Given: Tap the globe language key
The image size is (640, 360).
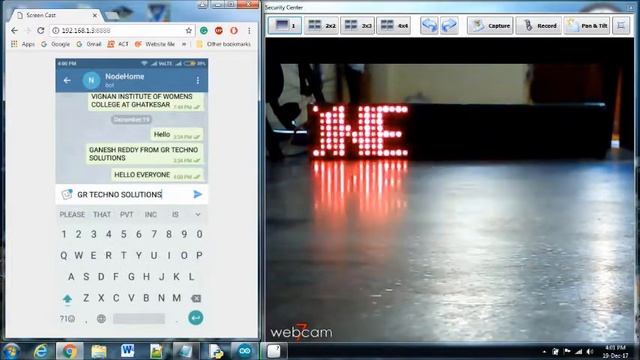Looking at the screenshot, I should (x=101, y=319).
